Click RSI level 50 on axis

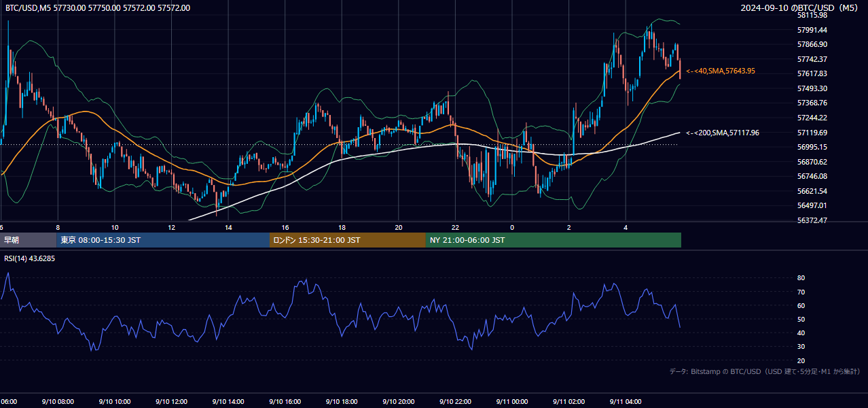coord(801,320)
